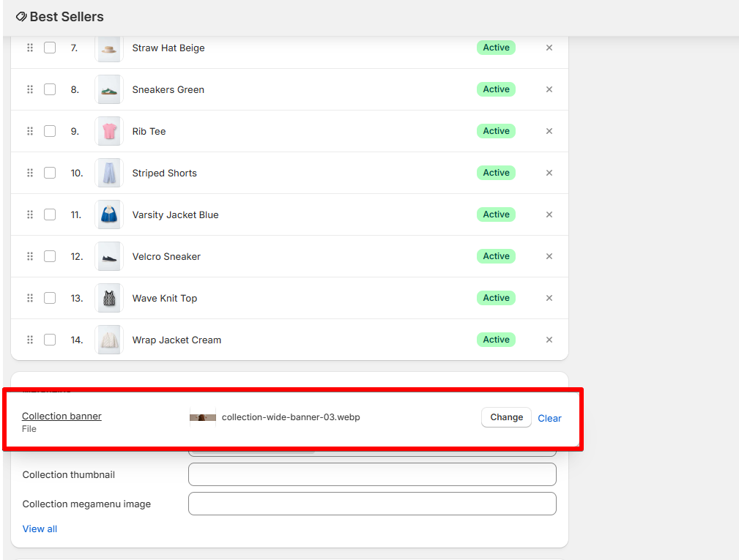Click into the Collection thumbnail field
This screenshot has height=560, width=739.
[x=372, y=474]
